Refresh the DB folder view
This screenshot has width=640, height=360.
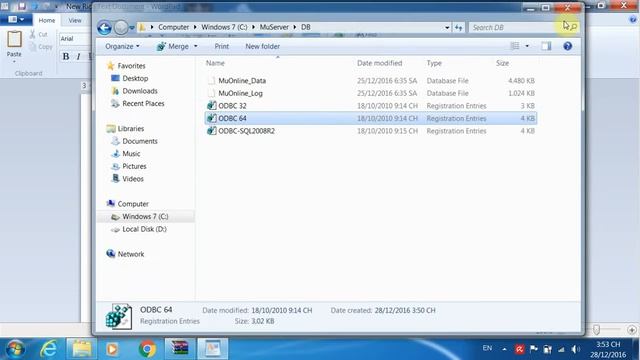(x=459, y=27)
